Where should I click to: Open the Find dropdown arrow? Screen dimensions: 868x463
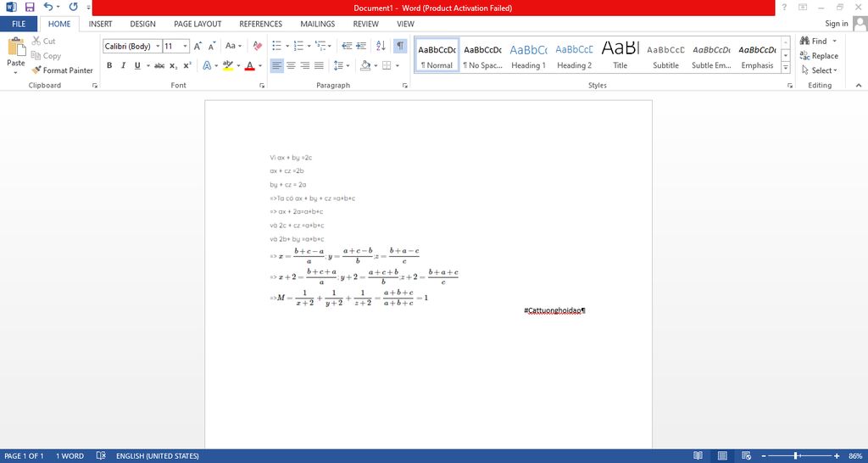(835, 41)
